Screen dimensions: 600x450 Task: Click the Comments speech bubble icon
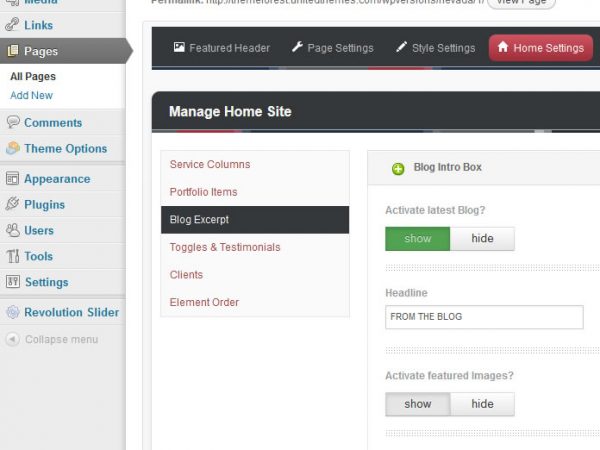[13, 123]
